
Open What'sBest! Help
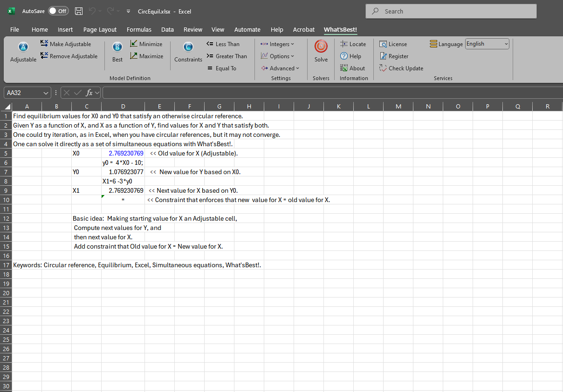pos(351,56)
